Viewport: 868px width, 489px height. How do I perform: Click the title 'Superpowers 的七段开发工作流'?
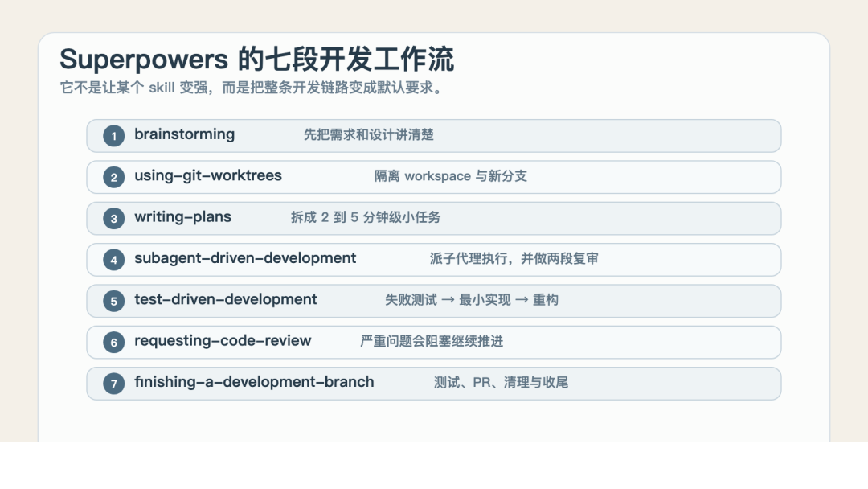pyautogui.click(x=257, y=60)
